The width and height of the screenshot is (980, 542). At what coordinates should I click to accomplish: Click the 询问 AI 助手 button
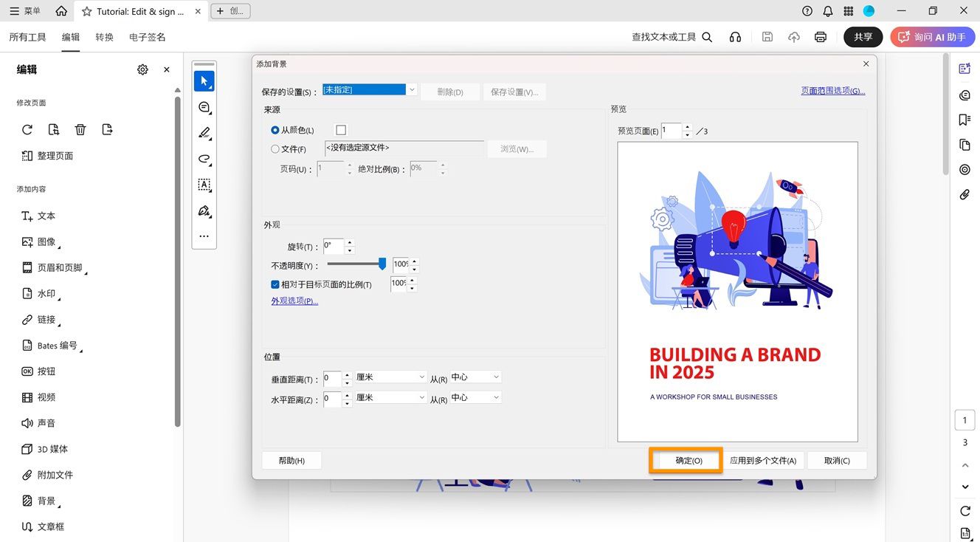pos(932,37)
